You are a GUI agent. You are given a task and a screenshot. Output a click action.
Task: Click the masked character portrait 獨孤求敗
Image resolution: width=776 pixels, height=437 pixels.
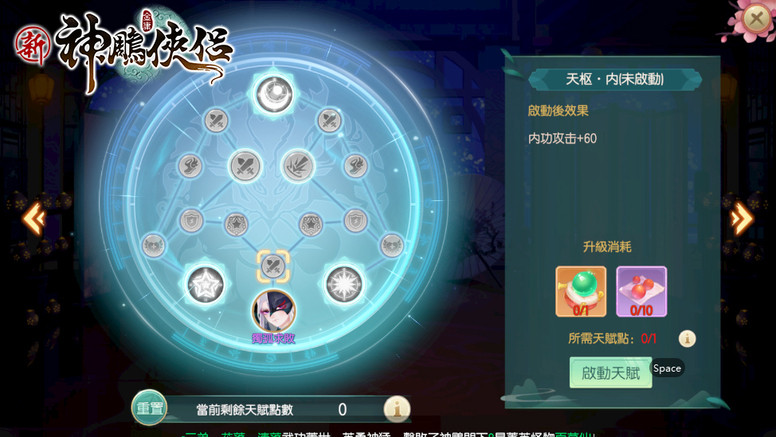pyautogui.click(x=274, y=311)
